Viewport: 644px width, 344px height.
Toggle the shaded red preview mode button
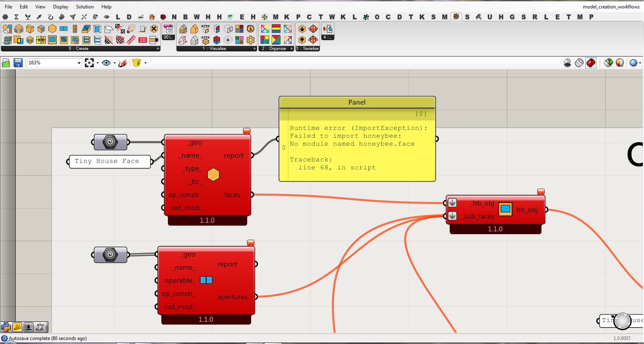pyautogui.click(x=591, y=63)
